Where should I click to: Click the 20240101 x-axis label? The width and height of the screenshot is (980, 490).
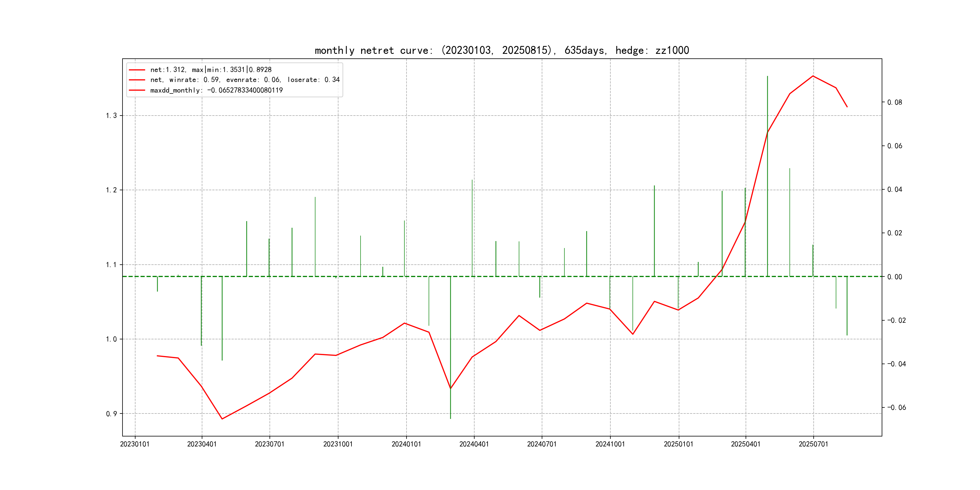pyautogui.click(x=406, y=444)
